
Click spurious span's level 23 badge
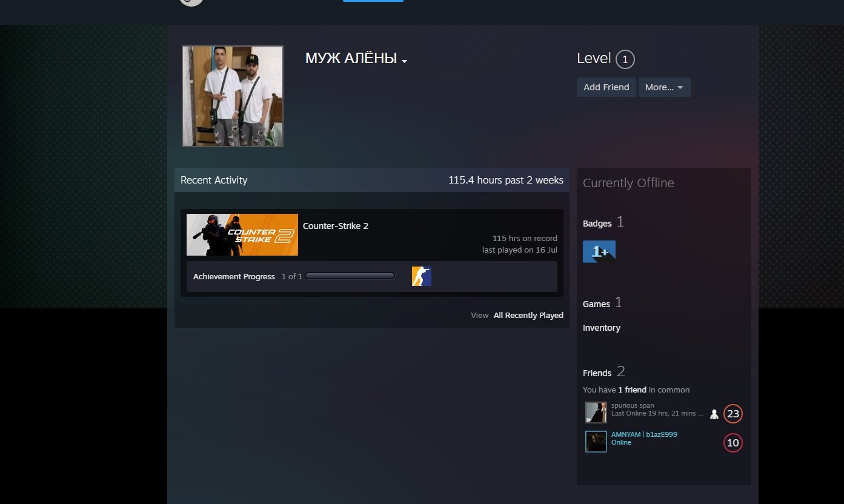[733, 414]
